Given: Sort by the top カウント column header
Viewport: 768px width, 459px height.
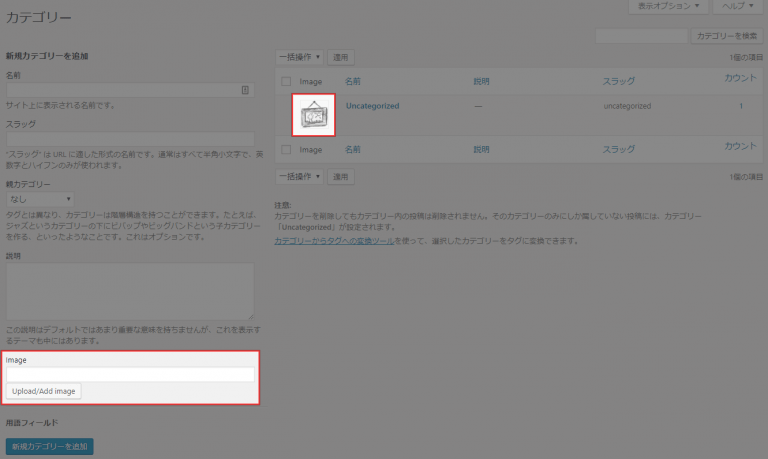Looking at the screenshot, I should (740, 78).
